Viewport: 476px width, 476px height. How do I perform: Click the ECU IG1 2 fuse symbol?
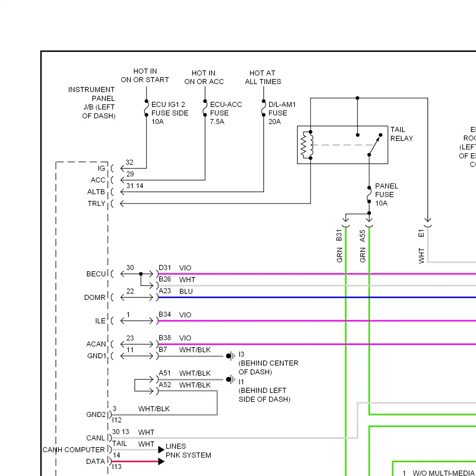coord(146,108)
